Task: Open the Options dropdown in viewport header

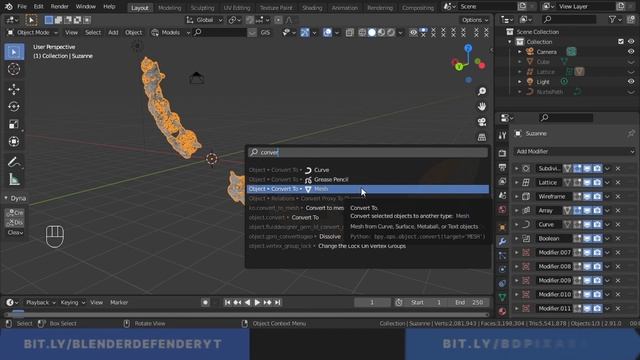Action: [475, 20]
